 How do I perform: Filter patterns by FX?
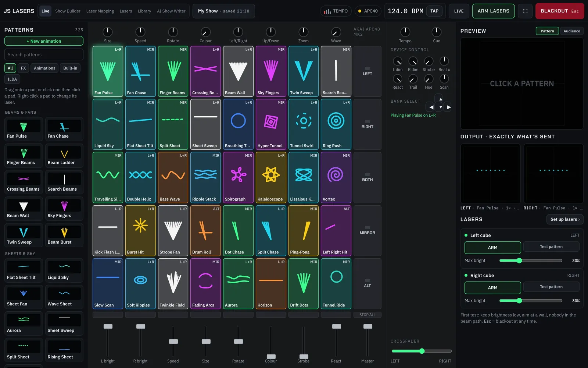pos(23,68)
